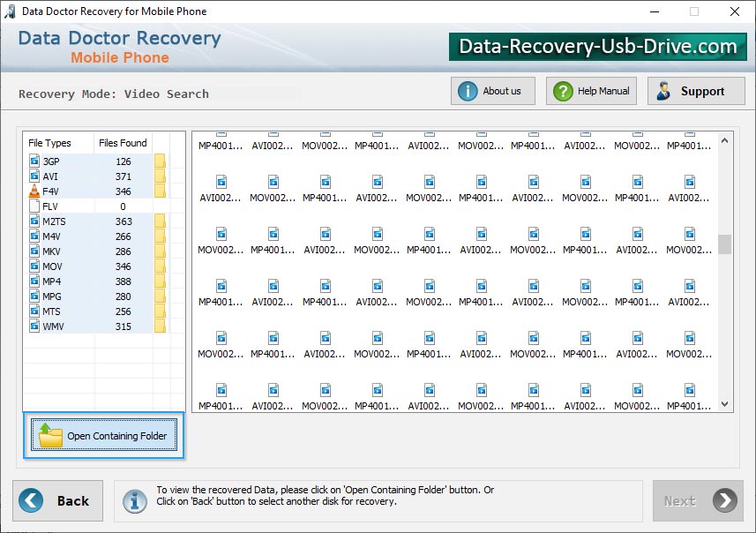756x533 pixels.
Task: Click the file list scrollbar thumb
Action: tap(724, 244)
